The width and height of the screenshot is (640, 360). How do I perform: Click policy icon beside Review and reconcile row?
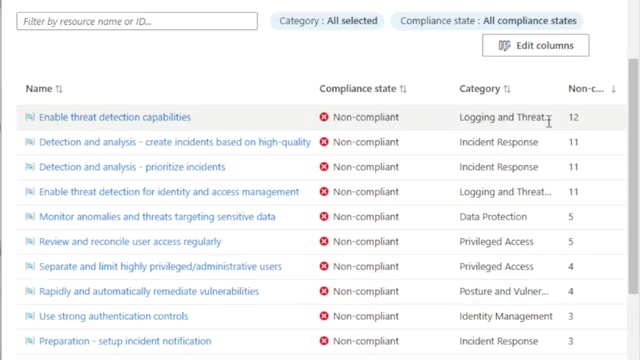coord(30,242)
